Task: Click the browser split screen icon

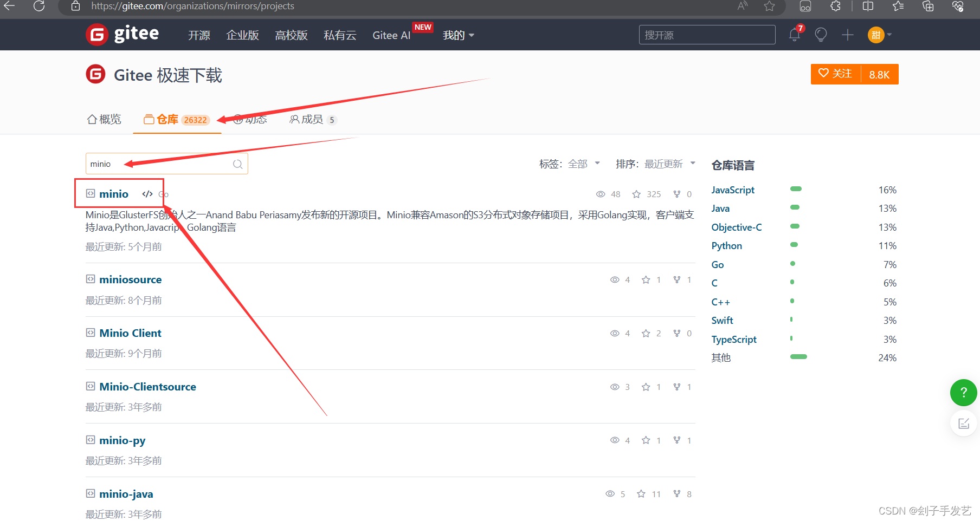Action: pyautogui.click(x=868, y=6)
